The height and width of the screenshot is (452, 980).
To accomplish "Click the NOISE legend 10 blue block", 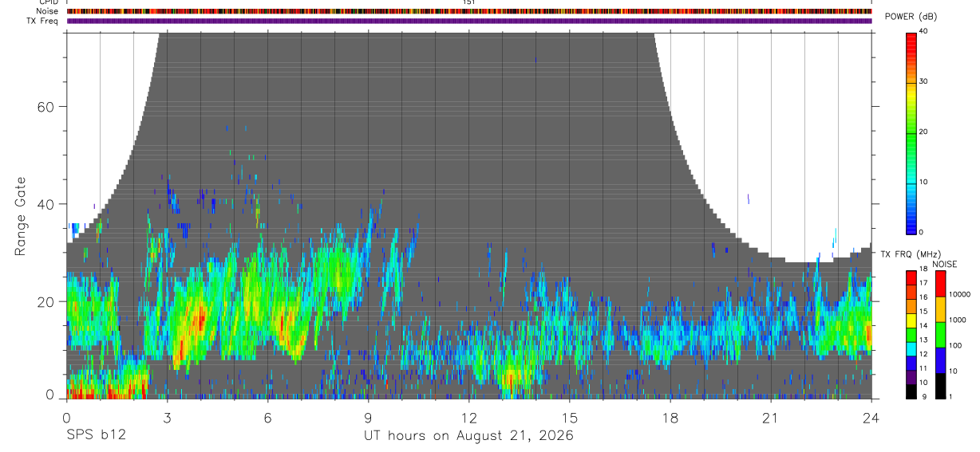I will tap(940, 360).
